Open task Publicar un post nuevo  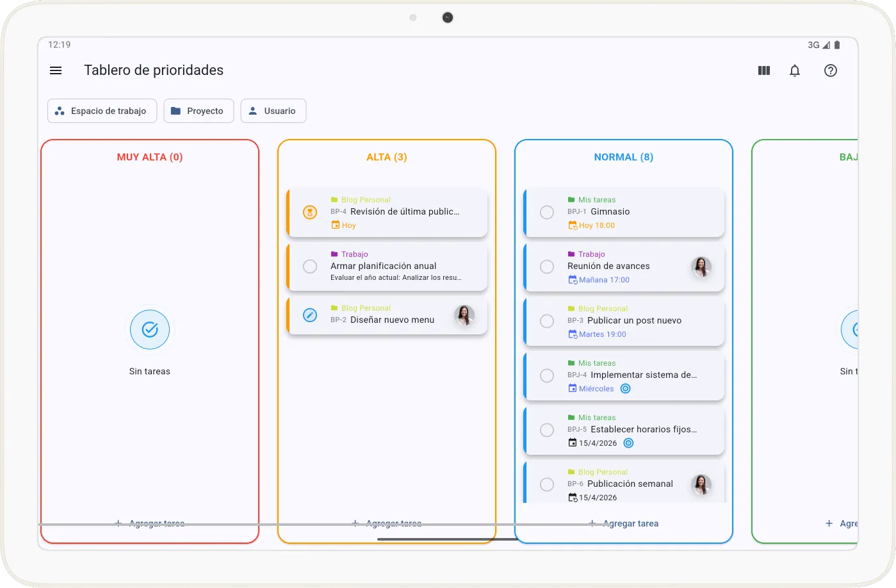624,321
